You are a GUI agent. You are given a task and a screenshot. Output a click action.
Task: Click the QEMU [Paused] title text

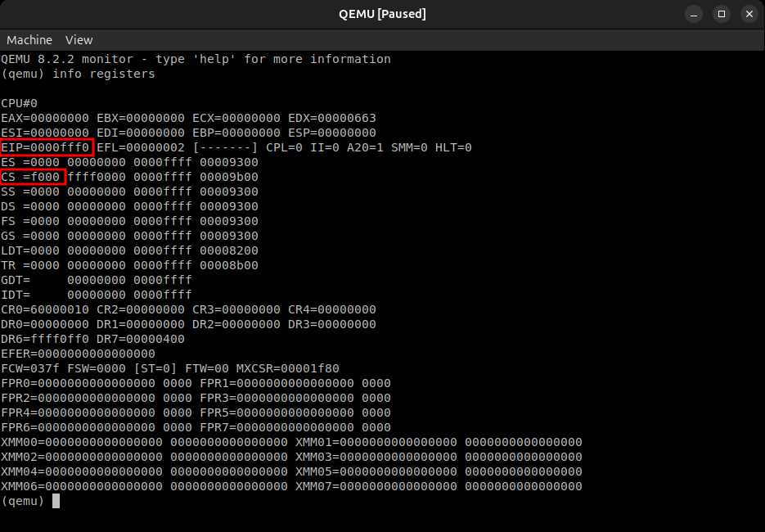click(382, 13)
